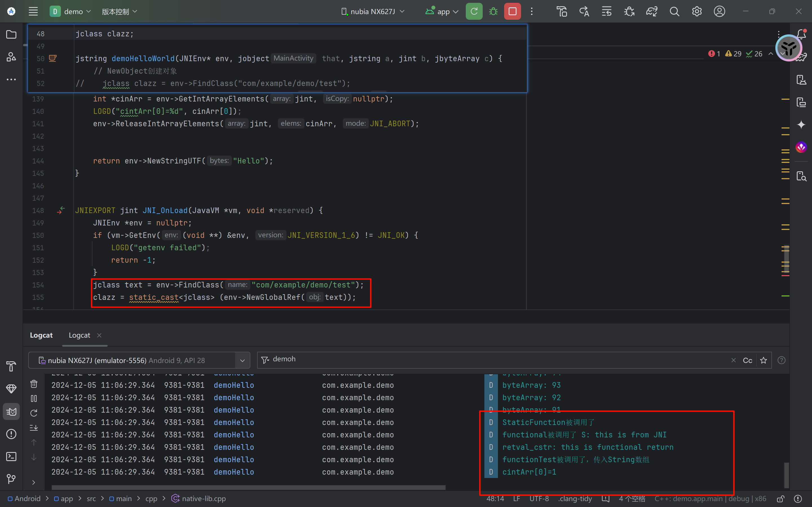Open the nubia NX627J device selector
812x507 pixels.
click(373, 11)
